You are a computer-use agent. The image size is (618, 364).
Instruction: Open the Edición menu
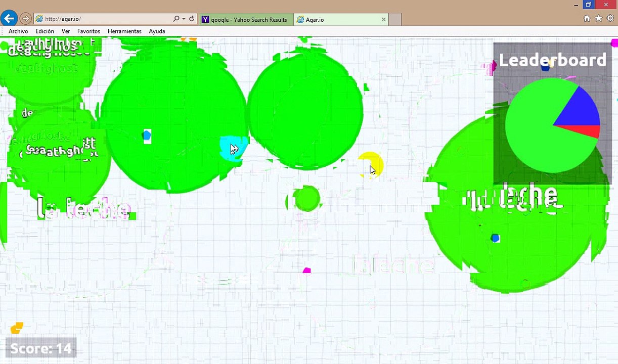[45, 31]
